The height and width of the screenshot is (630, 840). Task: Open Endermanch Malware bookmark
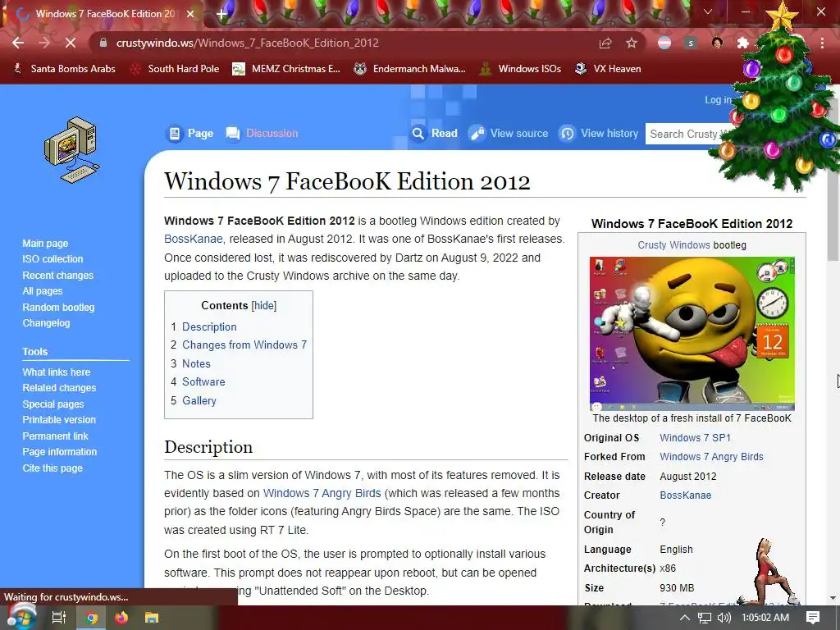coord(410,69)
